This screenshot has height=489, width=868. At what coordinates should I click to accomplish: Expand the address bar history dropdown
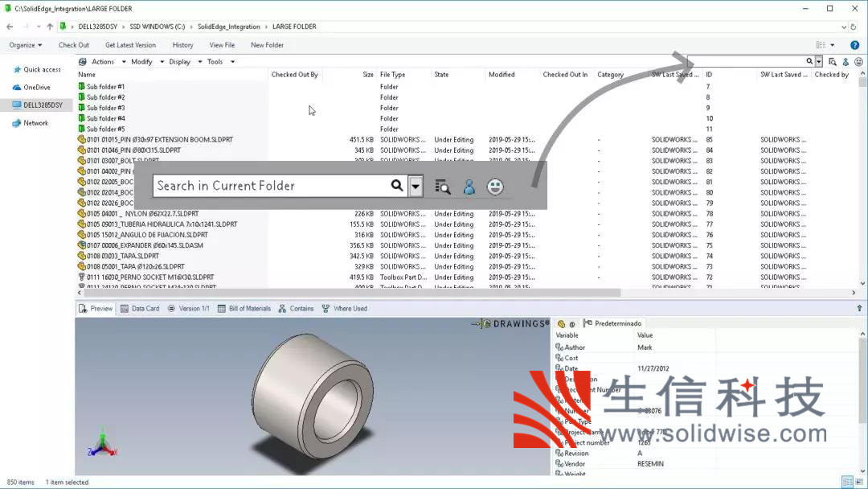click(843, 27)
